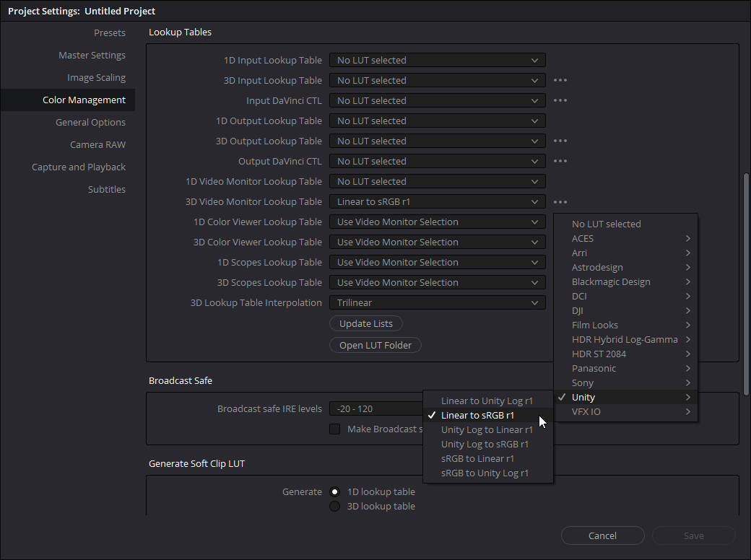Open the 3D Video Monitor Lookup Table ellipsis
This screenshot has height=560, width=751.
pyautogui.click(x=560, y=201)
